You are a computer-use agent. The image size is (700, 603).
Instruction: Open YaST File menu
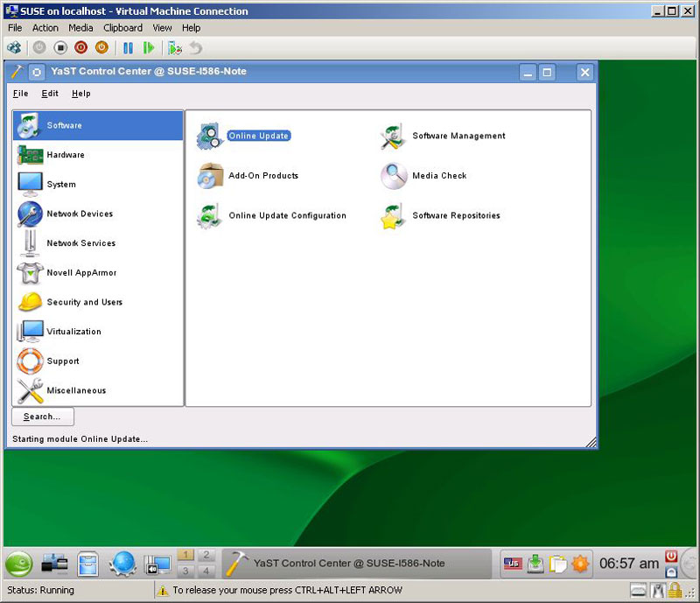(20, 94)
